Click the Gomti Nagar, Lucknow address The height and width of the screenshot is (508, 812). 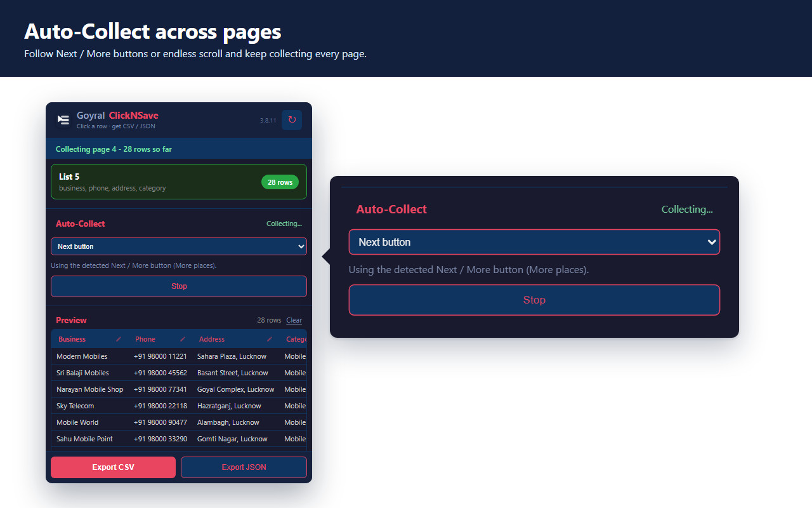pyautogui.click(x=232, y=439)
